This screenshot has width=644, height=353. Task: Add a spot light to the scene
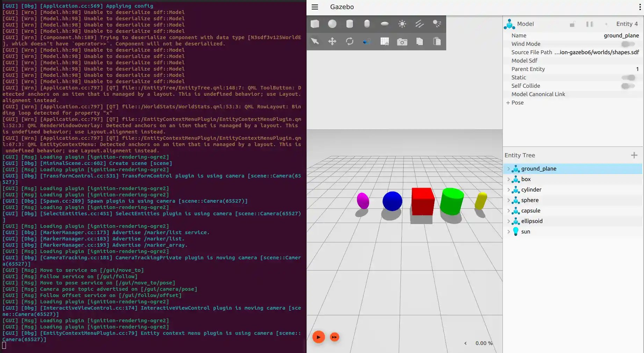tap(437, 24)
